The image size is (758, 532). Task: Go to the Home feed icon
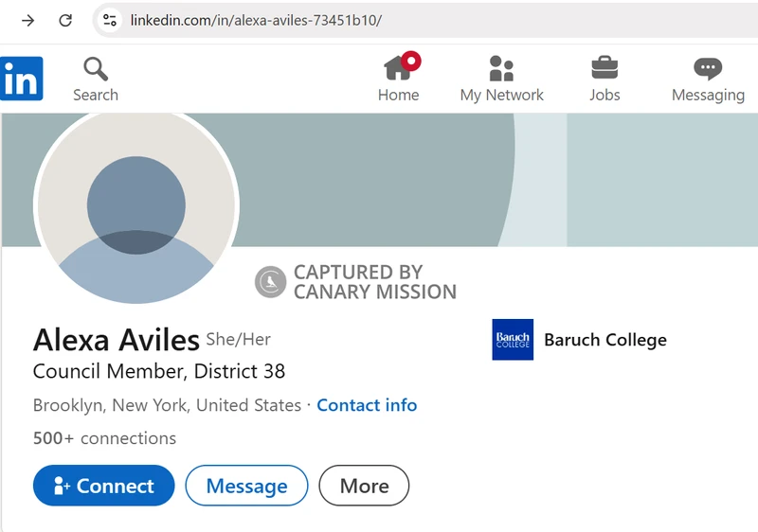[x=397, y=69]
